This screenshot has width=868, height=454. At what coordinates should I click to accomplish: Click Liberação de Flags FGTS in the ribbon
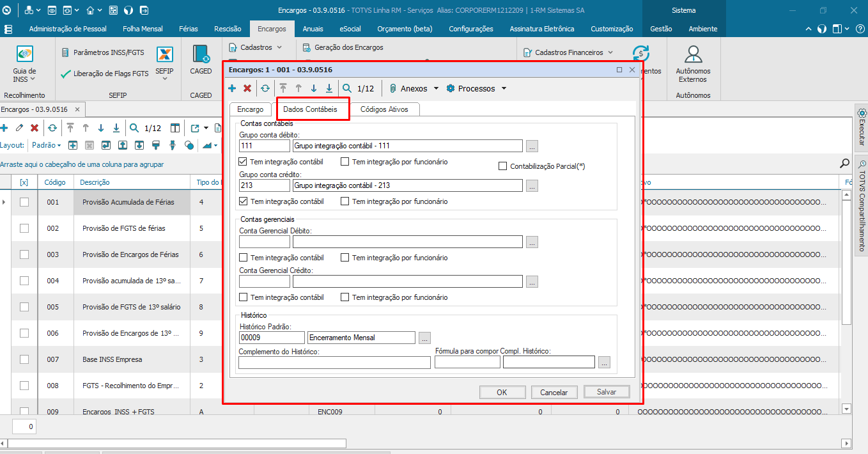105,74
